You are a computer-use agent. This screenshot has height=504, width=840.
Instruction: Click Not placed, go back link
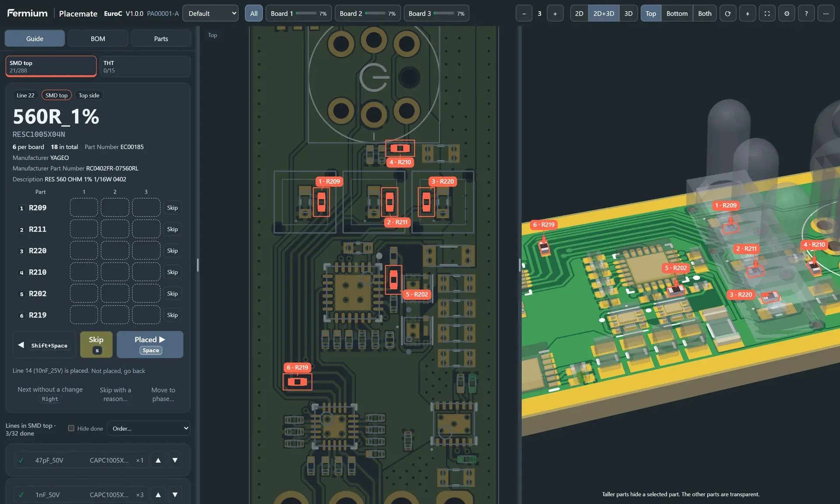click(118, 371)
